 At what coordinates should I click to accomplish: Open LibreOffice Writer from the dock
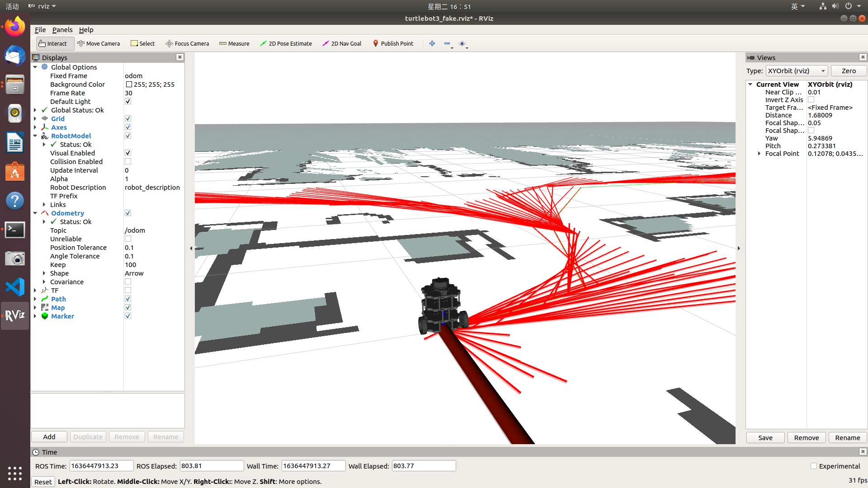(x=15, y=143)
